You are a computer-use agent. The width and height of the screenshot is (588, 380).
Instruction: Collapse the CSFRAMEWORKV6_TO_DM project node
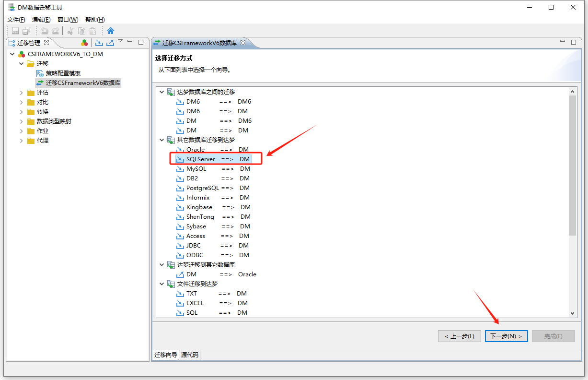tap(12, 54)
